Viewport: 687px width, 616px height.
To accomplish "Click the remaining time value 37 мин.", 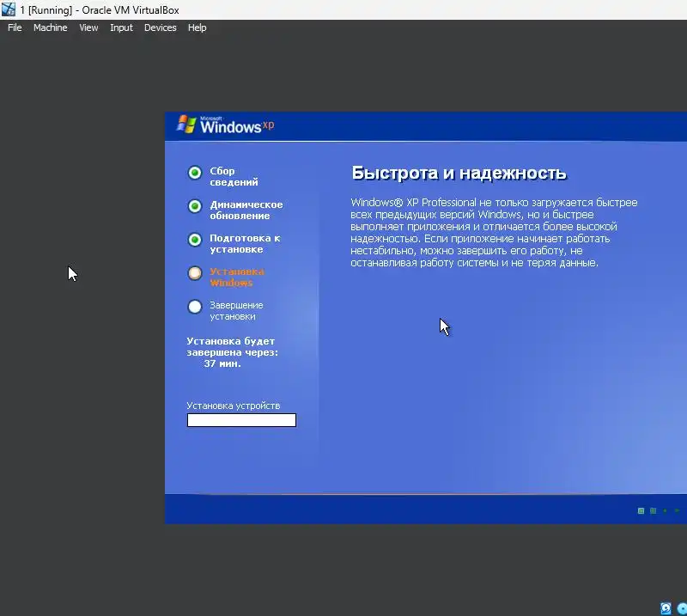I will (x=222, y=363).
